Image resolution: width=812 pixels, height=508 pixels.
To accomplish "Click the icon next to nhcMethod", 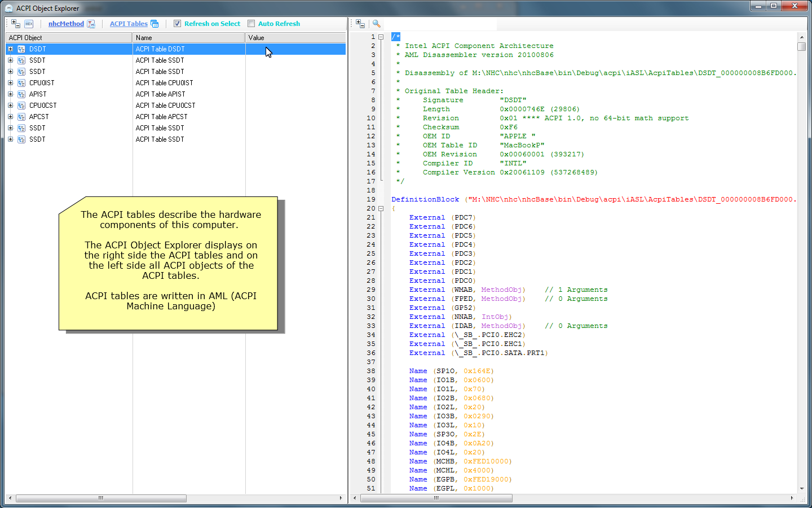I will click(91, 24).
